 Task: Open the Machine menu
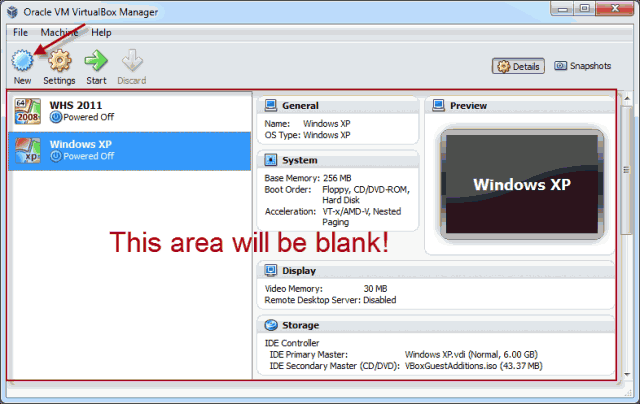coord(59,32)
